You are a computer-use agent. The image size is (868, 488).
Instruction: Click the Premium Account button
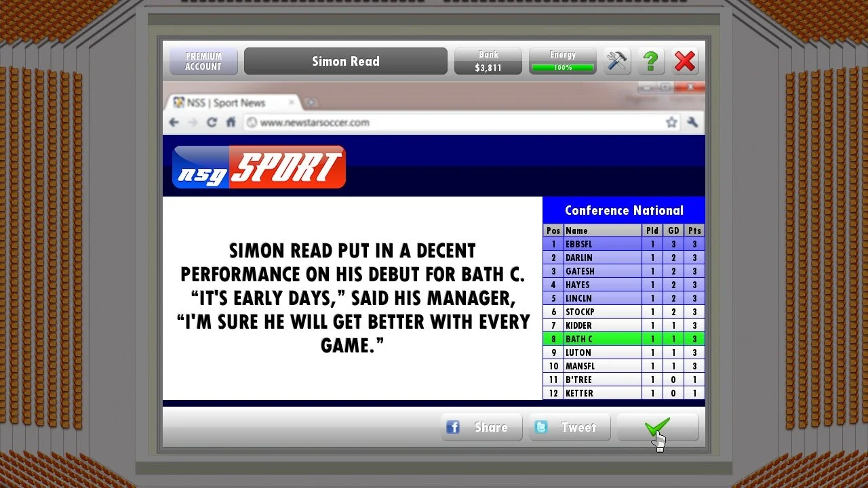click(203, 61)
